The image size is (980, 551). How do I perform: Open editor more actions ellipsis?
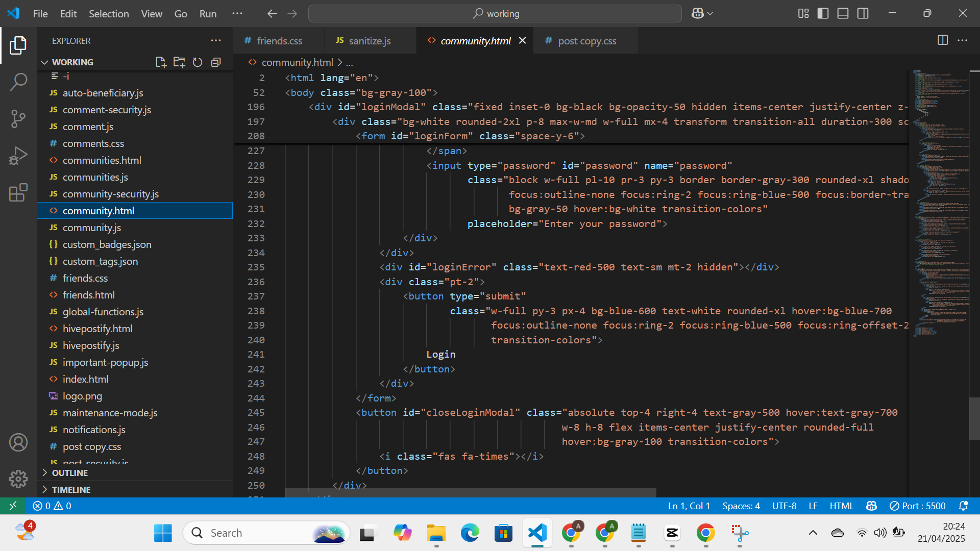coord(963,40)
